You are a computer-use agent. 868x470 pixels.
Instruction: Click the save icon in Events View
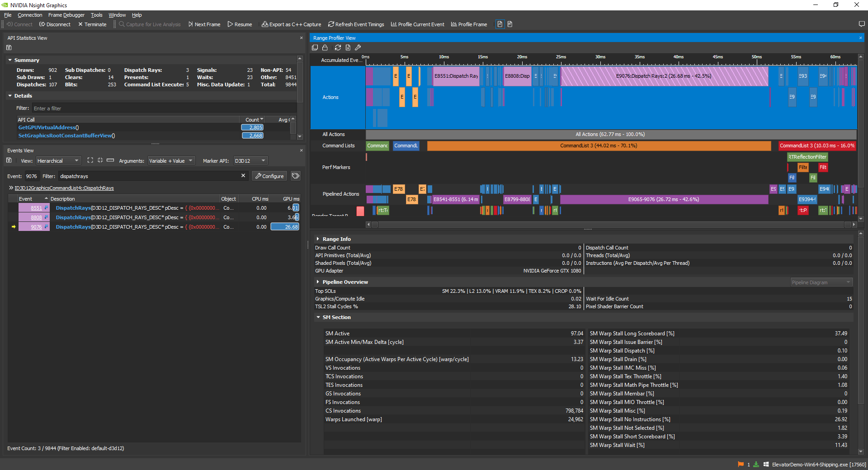tap(9, 160)
